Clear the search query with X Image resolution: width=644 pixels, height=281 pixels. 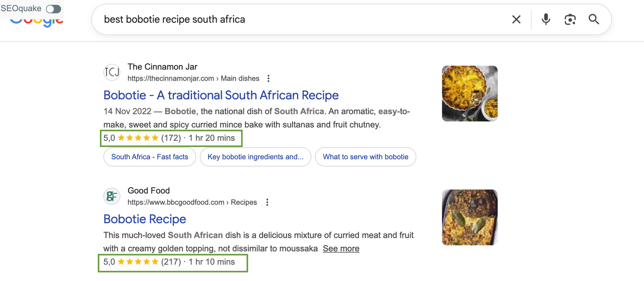516,19
